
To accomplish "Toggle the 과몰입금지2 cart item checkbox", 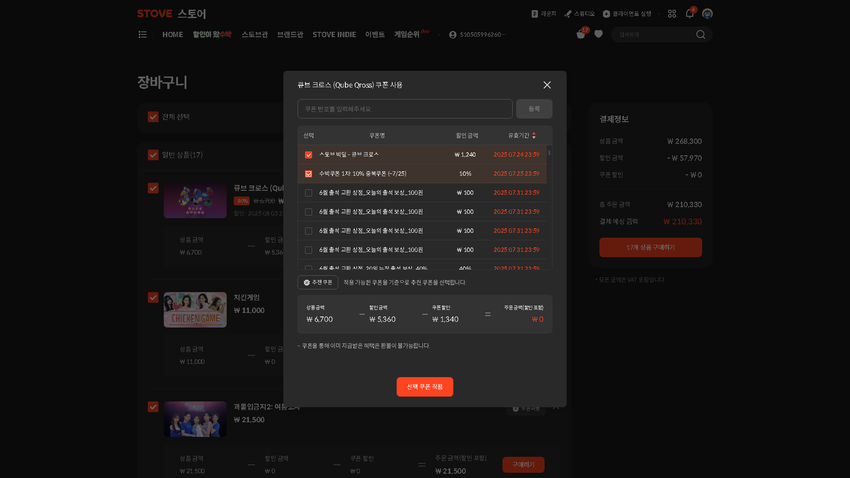I will pyautogui.click(x=153, y=407).
